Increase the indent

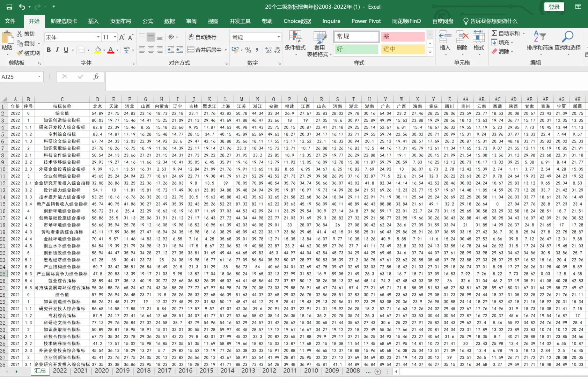click(179, 50)
